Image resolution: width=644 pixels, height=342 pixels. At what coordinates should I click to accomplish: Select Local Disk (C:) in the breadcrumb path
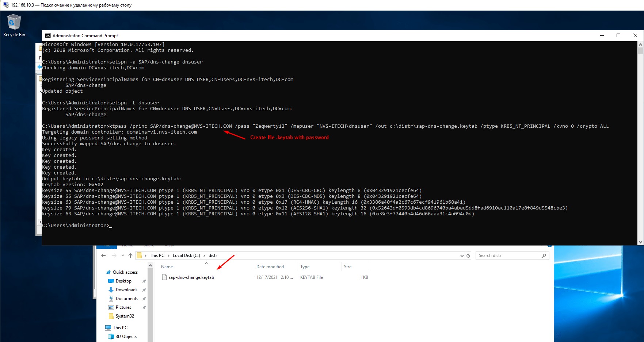[x=186, y=255]
